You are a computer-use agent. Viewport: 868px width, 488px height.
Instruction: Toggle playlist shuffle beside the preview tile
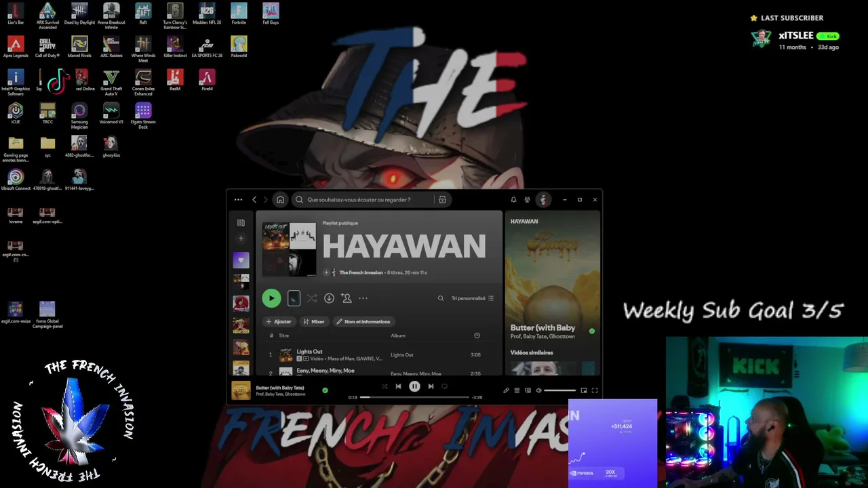311,298
